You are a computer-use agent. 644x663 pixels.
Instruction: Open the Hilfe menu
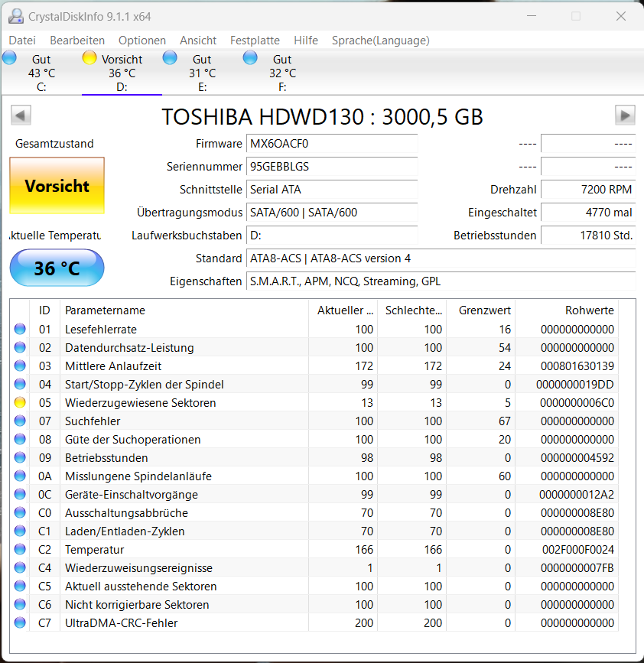point(306,41)
